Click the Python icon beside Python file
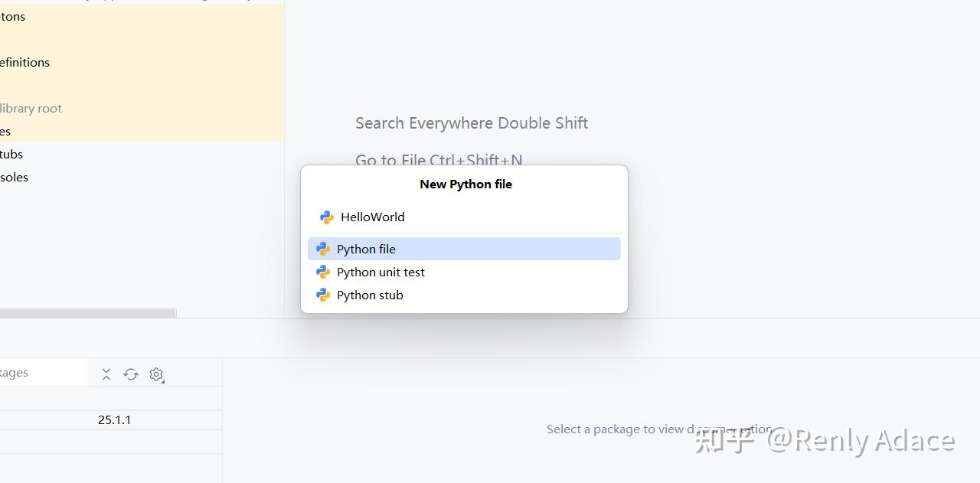 point(323,249)
